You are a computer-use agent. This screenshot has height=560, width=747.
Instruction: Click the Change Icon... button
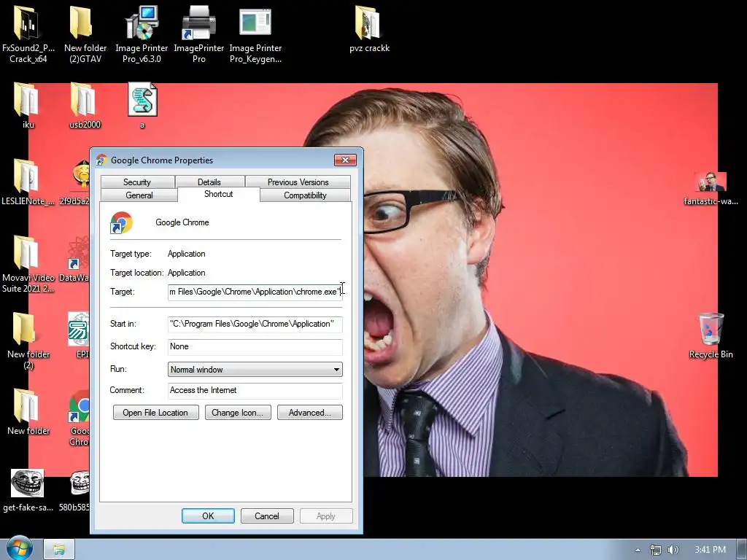coord(238,413)
